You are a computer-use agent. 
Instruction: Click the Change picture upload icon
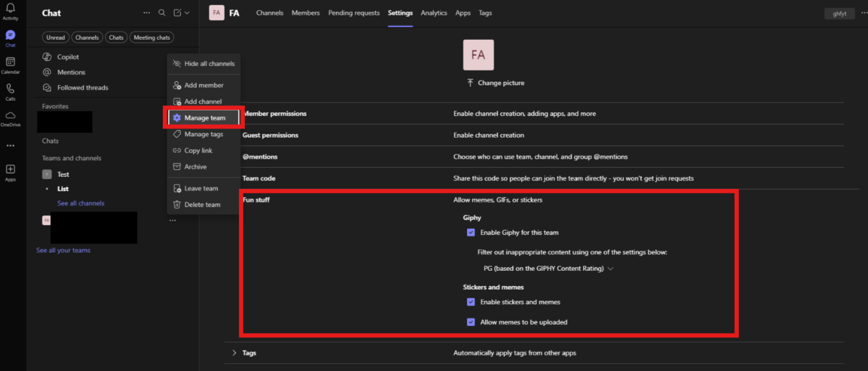pos(470,83)
